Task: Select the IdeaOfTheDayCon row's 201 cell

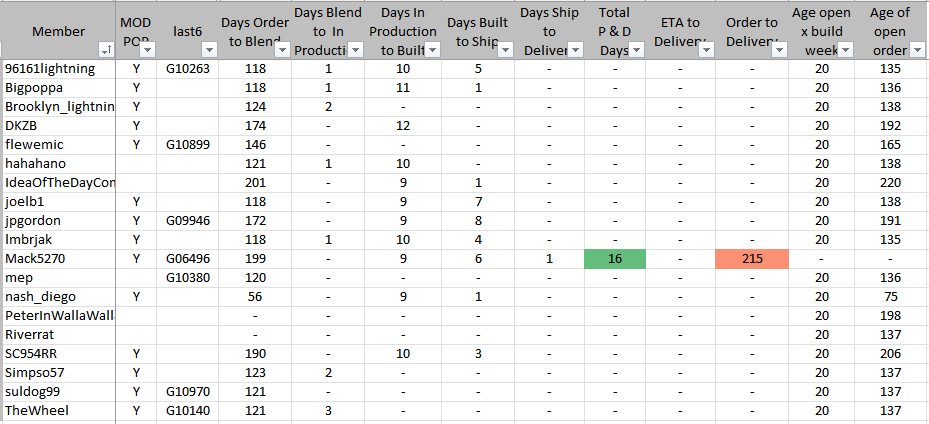Action: [254, 182]
